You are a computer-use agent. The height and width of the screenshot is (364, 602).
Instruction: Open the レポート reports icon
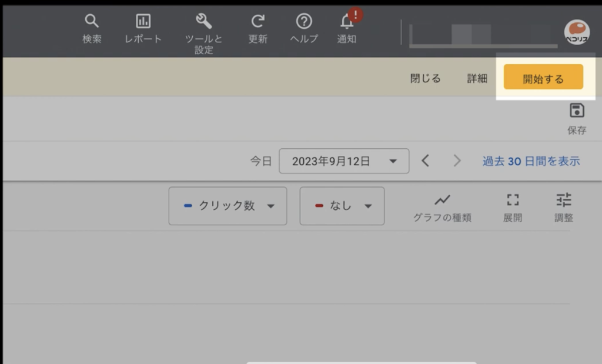click(x=143, y=22)
